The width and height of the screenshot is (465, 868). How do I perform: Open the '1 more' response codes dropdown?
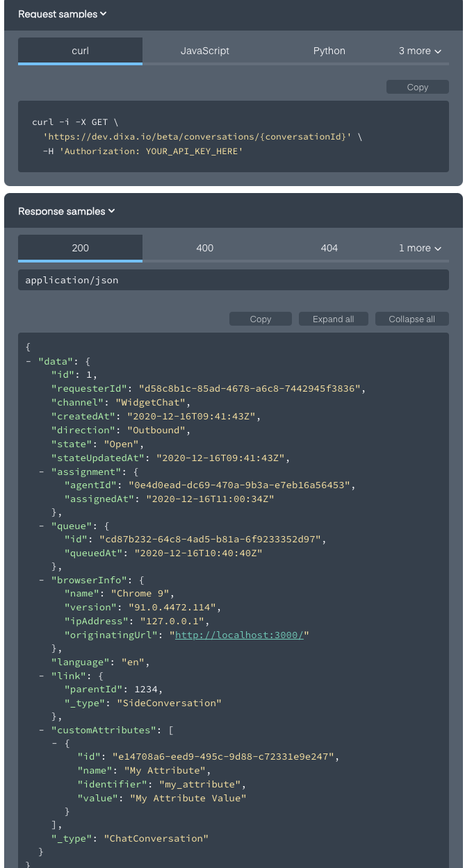point(420,248)
